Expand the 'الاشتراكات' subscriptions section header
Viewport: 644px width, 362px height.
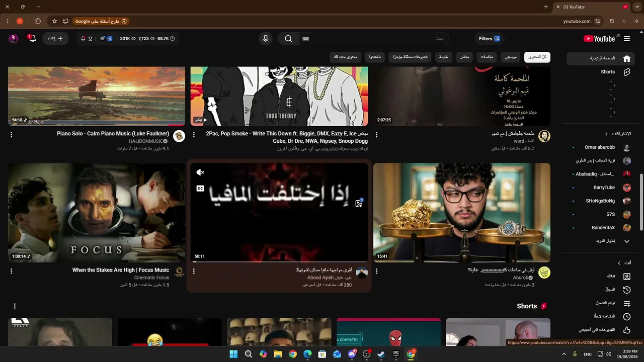[618, 134]
